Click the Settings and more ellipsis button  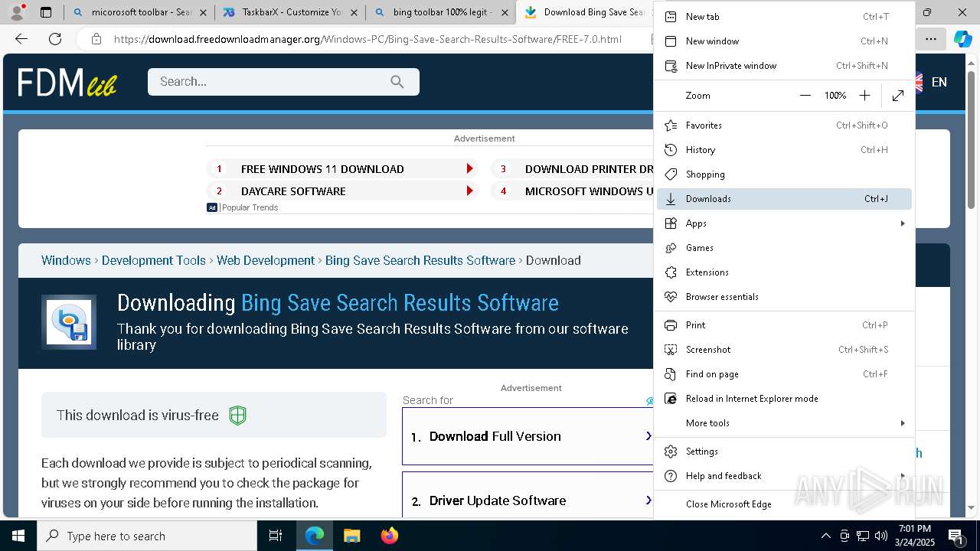coord(930,39)
